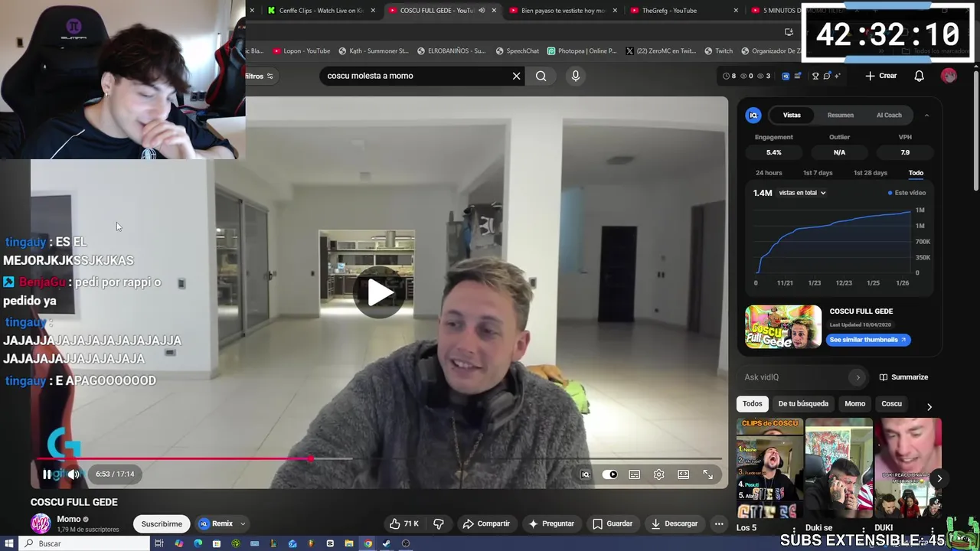Click the search magnifier button
The width and height of the screenshot is (980, 551).
pos(541,76)
